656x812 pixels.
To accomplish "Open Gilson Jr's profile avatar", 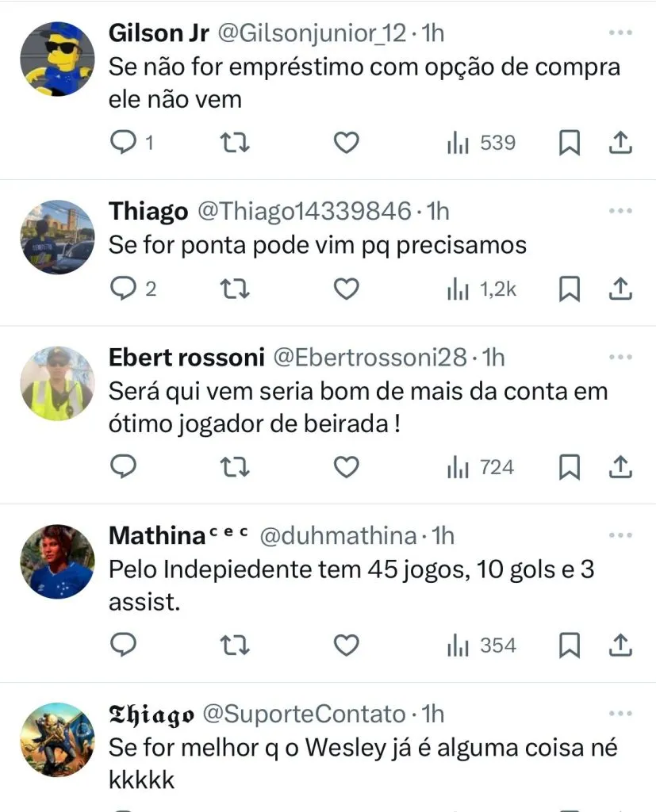I will coord(56,59).
